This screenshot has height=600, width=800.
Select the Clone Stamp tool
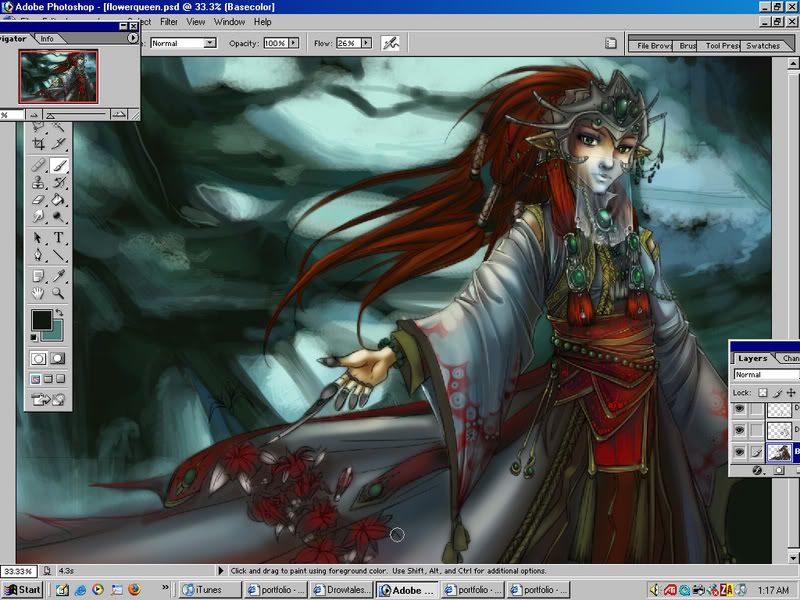tap(38, 182)
